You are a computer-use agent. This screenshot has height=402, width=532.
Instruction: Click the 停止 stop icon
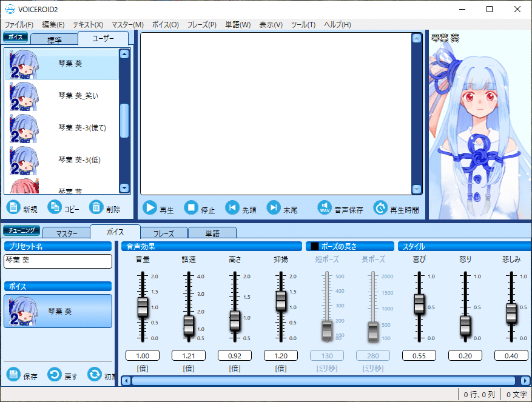click(191, 207)
